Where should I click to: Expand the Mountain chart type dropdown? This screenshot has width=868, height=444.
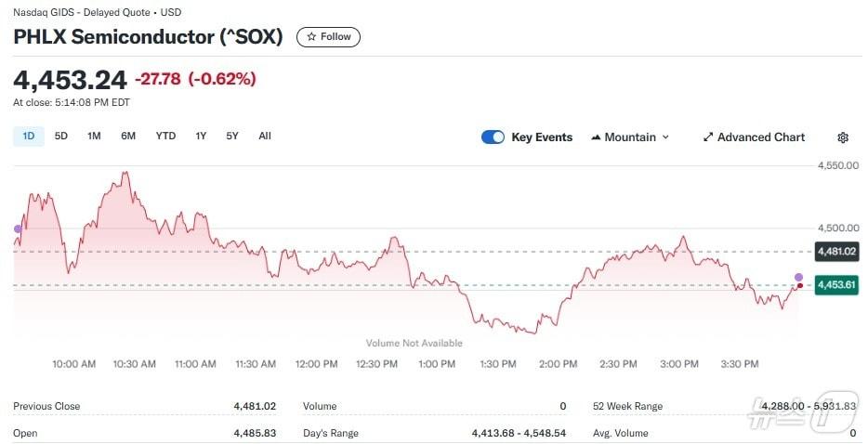[x=664, y=137]
